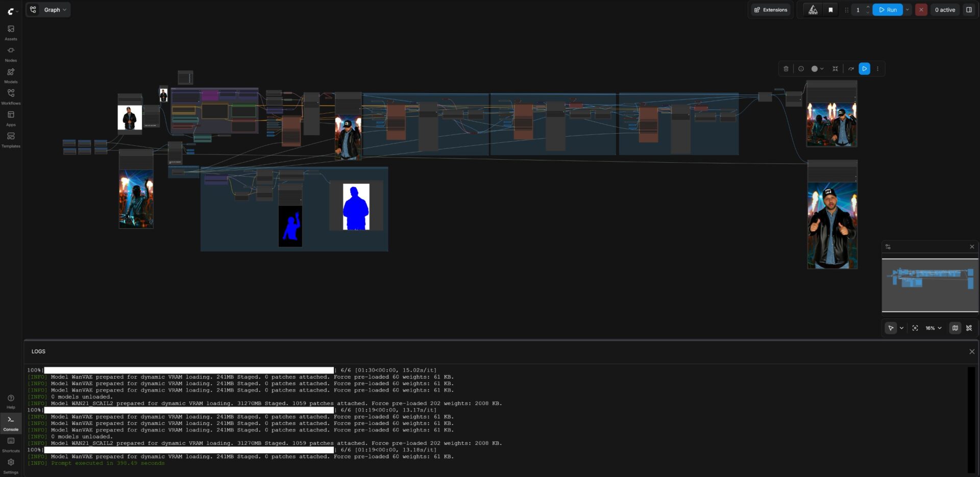Click the large thumbs-up man output preview
The height and width of the screenshot is (477, 980).
coord(832,225)
